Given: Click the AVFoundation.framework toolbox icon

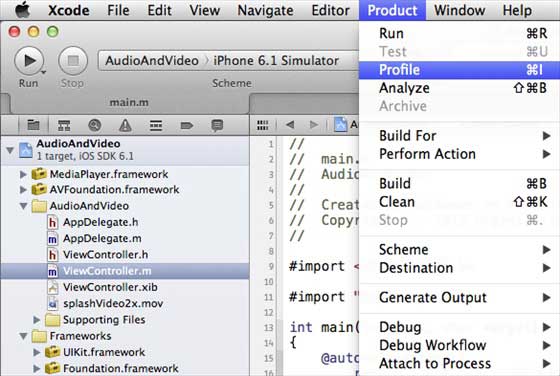Looking at the screenshot, I should click(x=39, y=189).
